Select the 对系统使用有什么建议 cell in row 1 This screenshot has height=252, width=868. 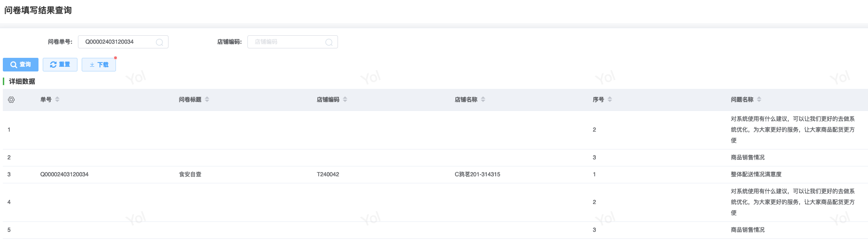(x=792, y=130)
